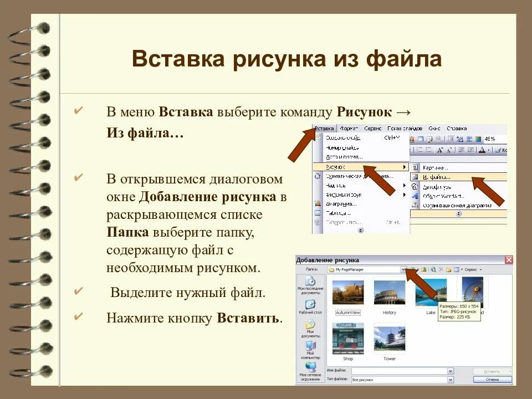Viewport: 532px width, 399px height.
Task: Click the search the web icon
Action: pos(433,269)
